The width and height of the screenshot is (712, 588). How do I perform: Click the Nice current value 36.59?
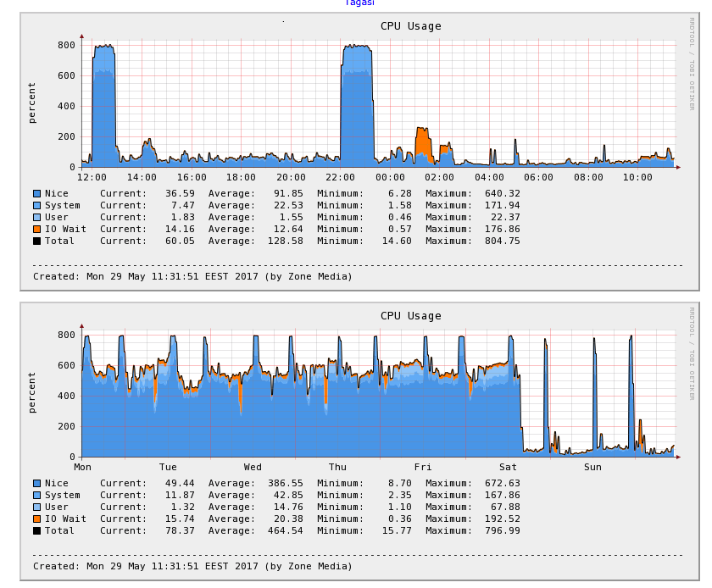180,194
